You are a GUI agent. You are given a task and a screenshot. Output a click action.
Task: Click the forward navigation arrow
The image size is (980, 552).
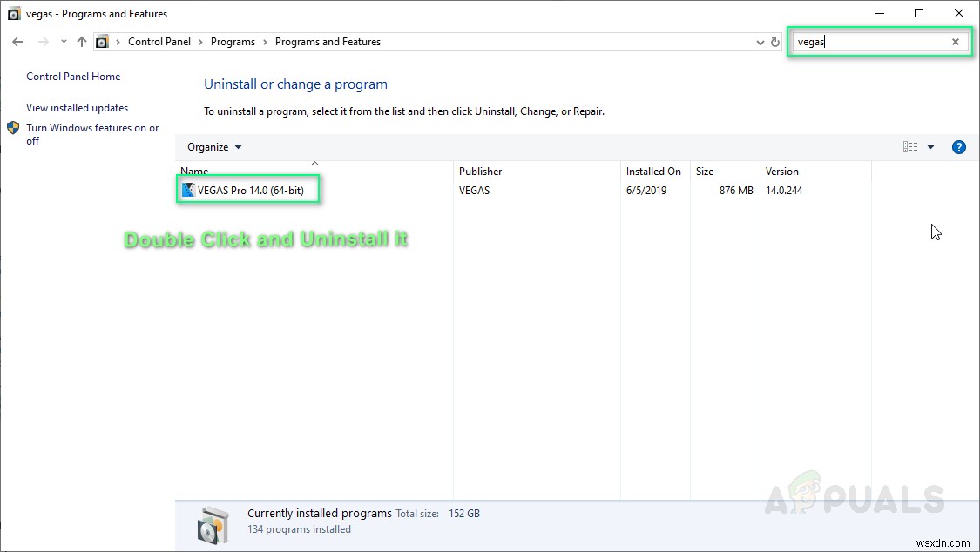[44, 42]
